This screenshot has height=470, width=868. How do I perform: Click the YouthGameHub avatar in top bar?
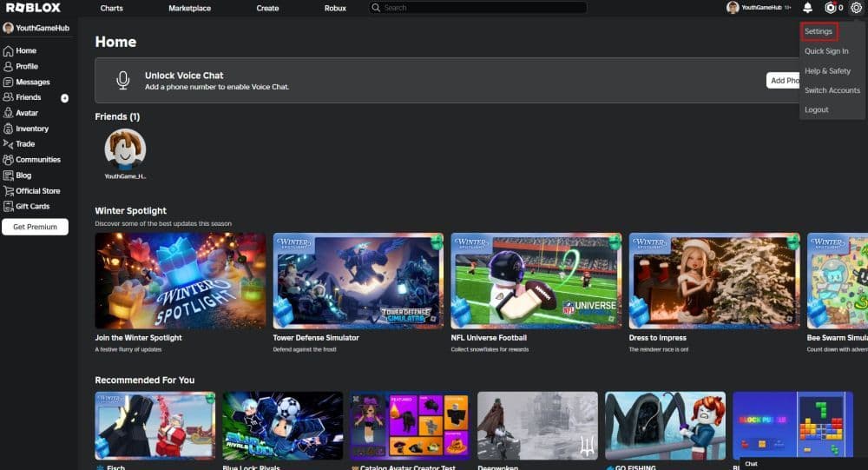coord(733,7)
